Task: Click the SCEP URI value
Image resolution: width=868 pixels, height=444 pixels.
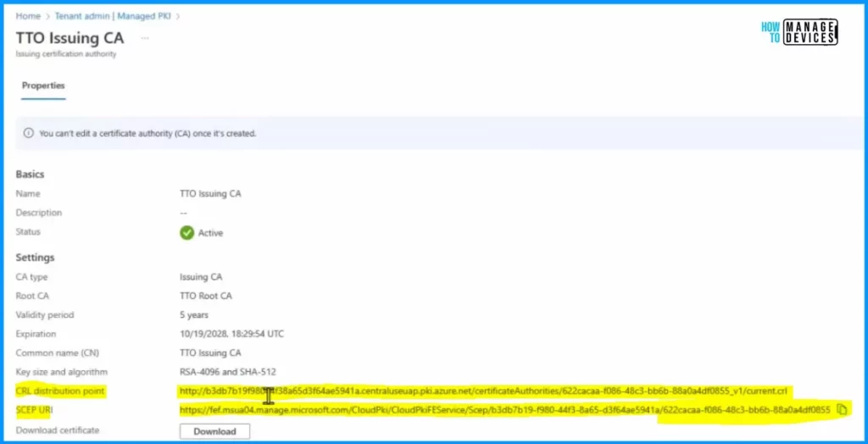Action: tap(505, 409)
